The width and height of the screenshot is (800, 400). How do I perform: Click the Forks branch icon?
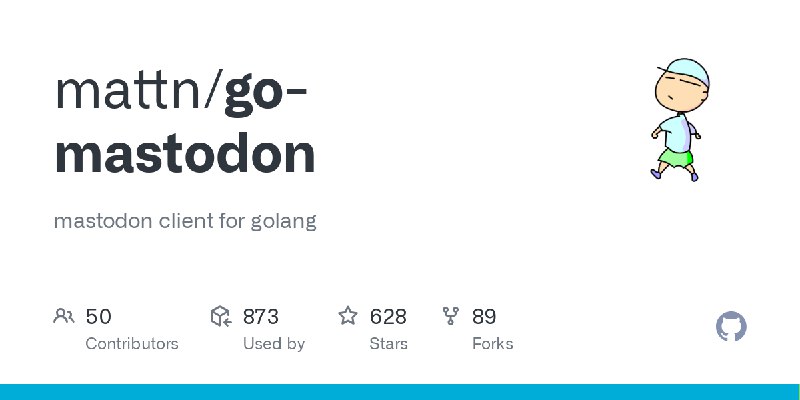(x=451, y=317)
